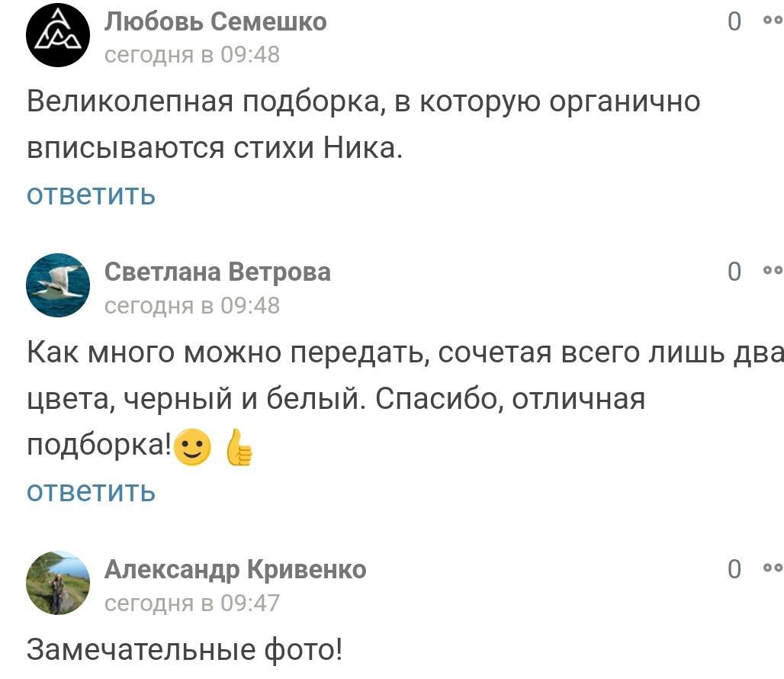Screen dimensions: 784x679
Task: Click the like counter on Александр Кривенко's comment
Action: click(734, 569)
